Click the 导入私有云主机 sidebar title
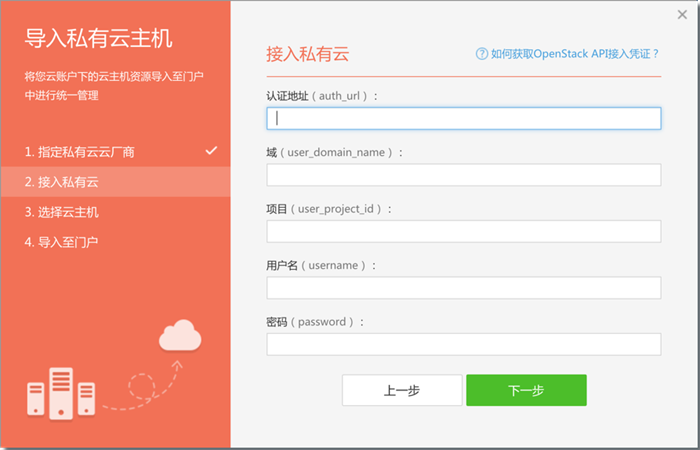This screenshot has width=700, height=450. coord(99,39)
